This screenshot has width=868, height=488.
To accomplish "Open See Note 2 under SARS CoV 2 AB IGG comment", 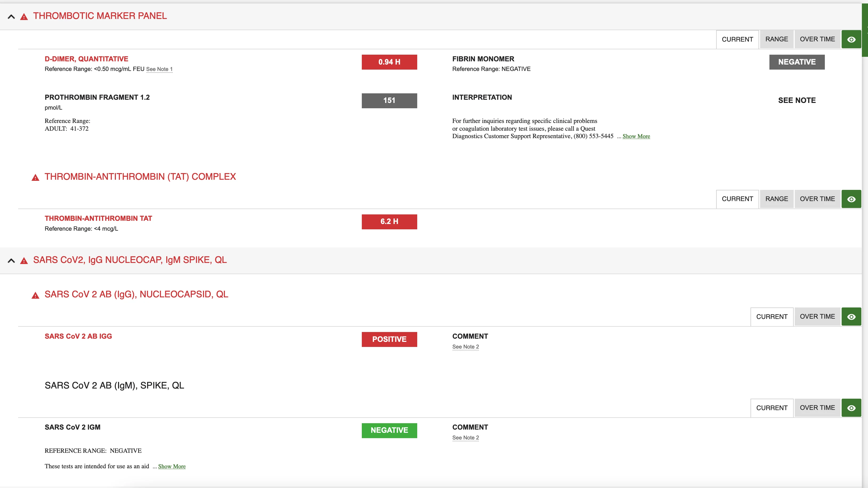I will 465,347.
